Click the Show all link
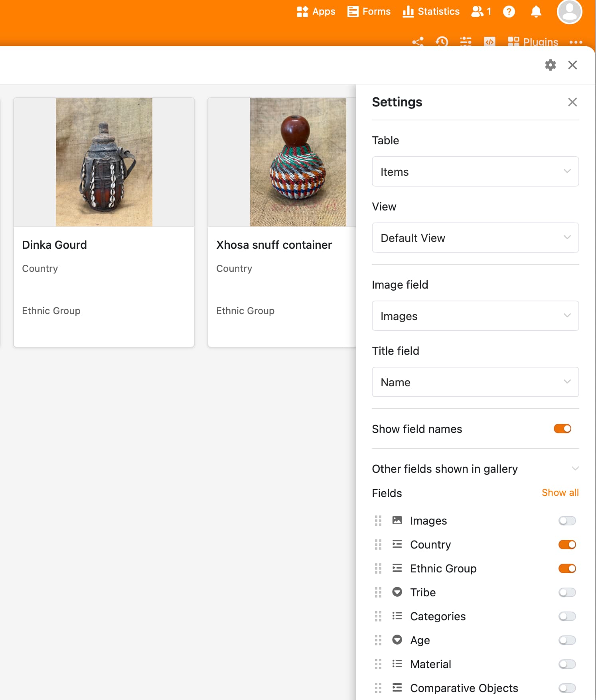This screenshot has width=596, height=700. 560,493
